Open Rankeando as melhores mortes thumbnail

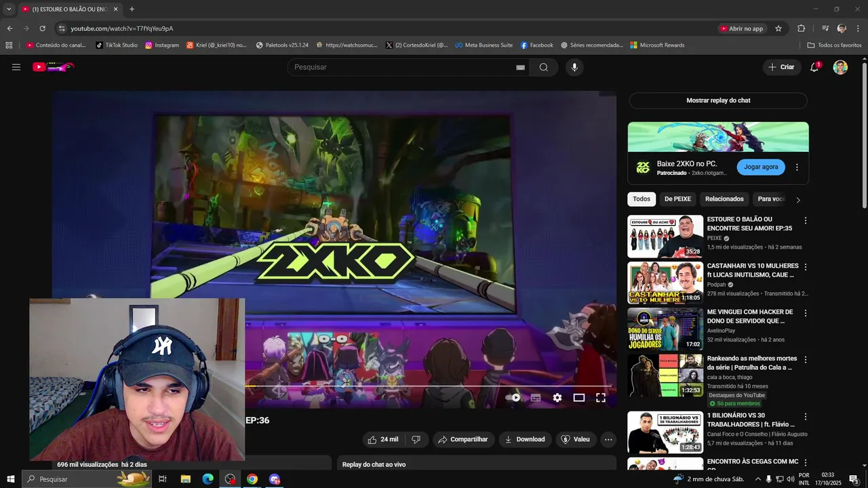665,375
